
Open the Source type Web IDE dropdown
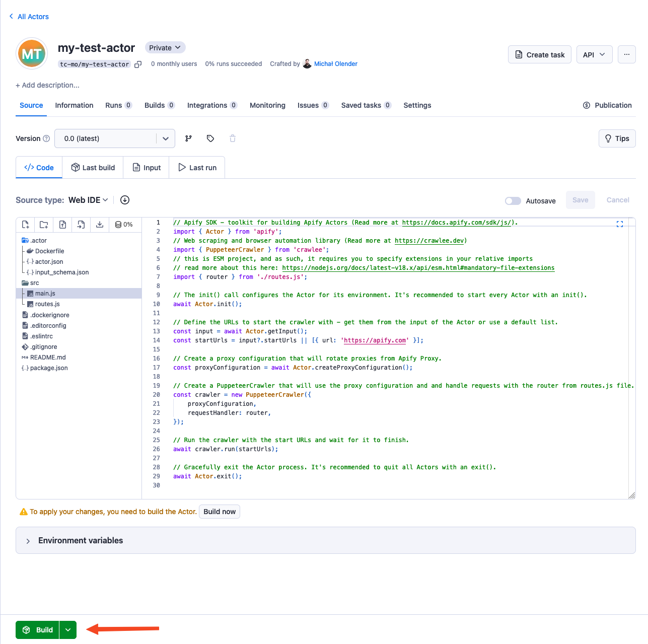pyautogui.click(x=87, y=200)
